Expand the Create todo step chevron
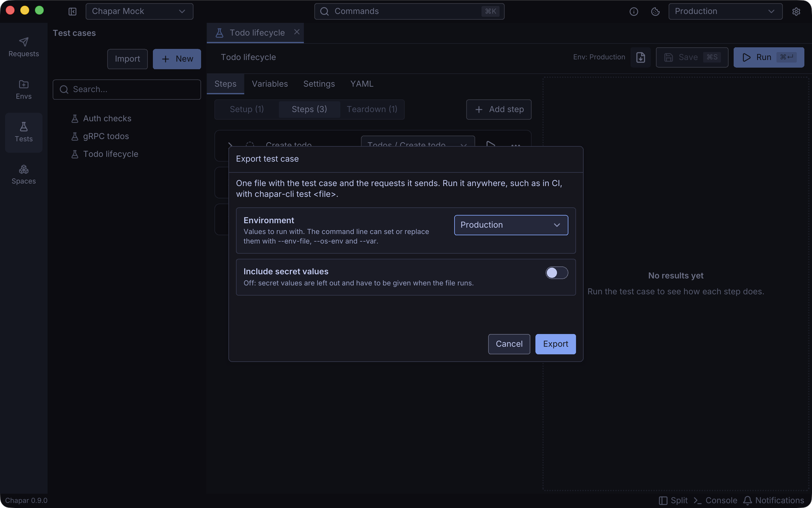Image resolution: width=812 pixels, height=508 pixels. click(x=230, y=145)
